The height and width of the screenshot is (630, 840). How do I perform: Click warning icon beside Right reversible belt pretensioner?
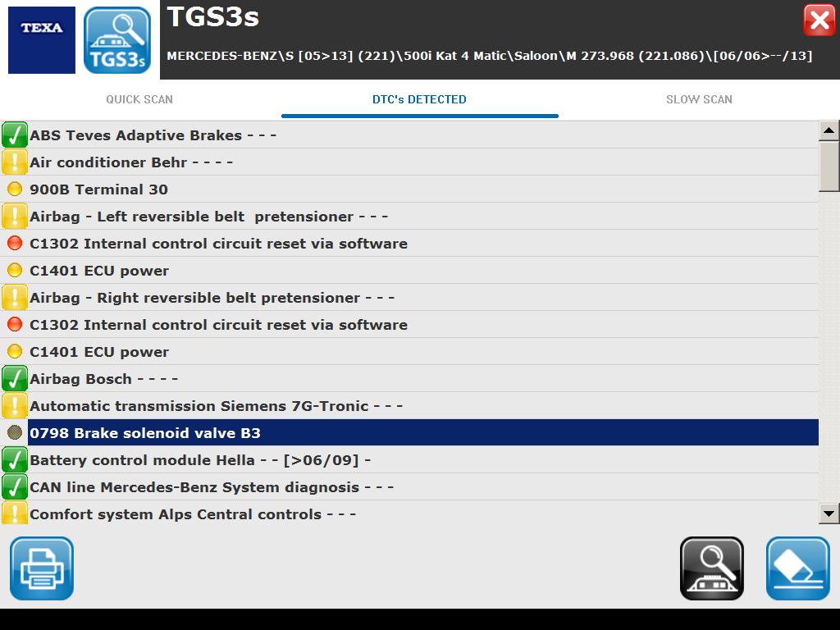point(15,297)
